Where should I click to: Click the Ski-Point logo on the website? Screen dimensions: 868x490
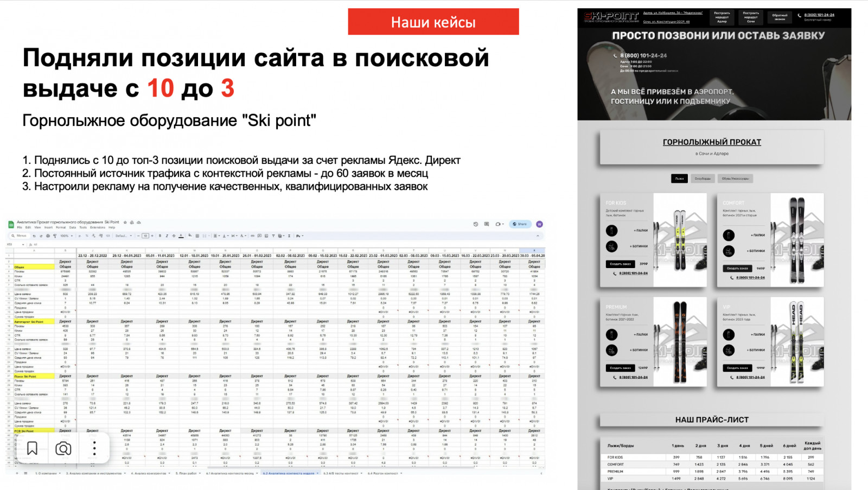pyautogui.click(x=611, y=17)
